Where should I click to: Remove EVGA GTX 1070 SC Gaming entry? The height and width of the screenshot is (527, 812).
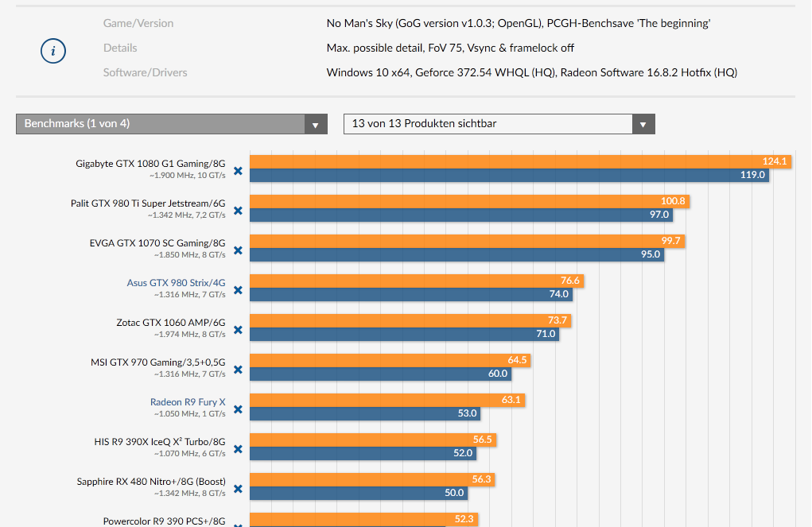coord(238,250)
